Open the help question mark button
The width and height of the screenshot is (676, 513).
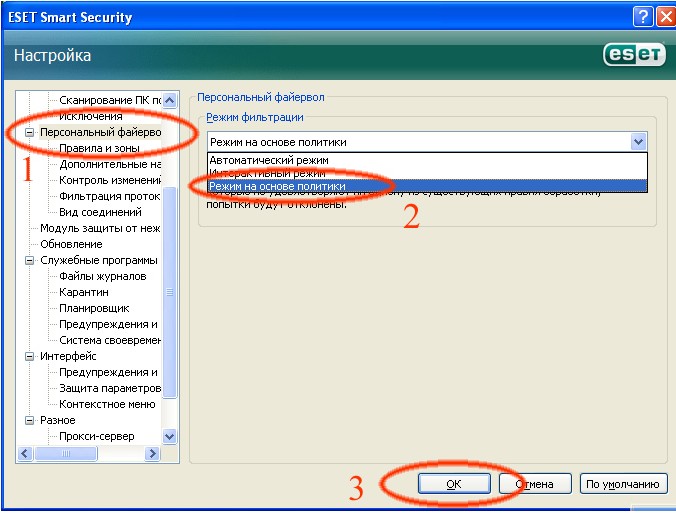coord(642,17)
